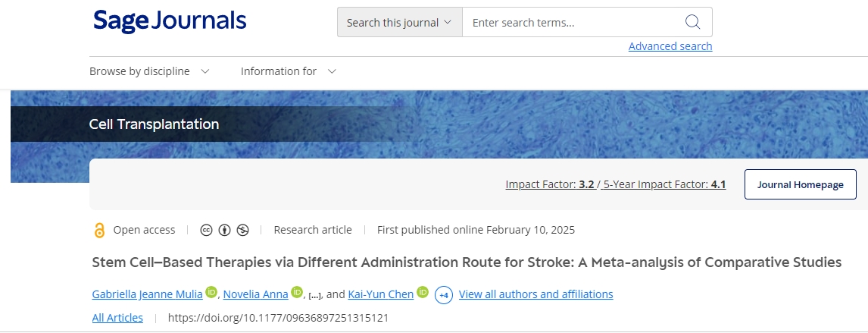Expand the +4 additional authors button

pyautogui.click(x=444, y=294)
